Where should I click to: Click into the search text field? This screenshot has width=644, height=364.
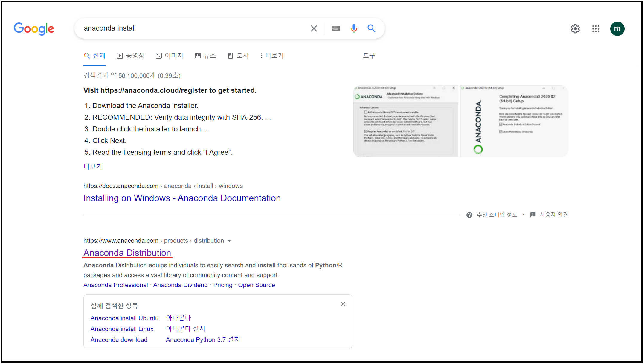tap(191, 28)
